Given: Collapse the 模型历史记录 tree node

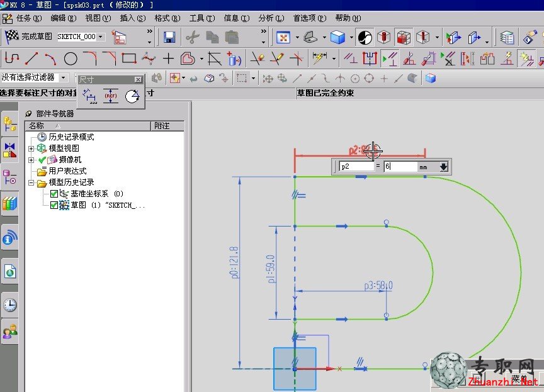Looking at the screenshot, I should coord(31,182).
